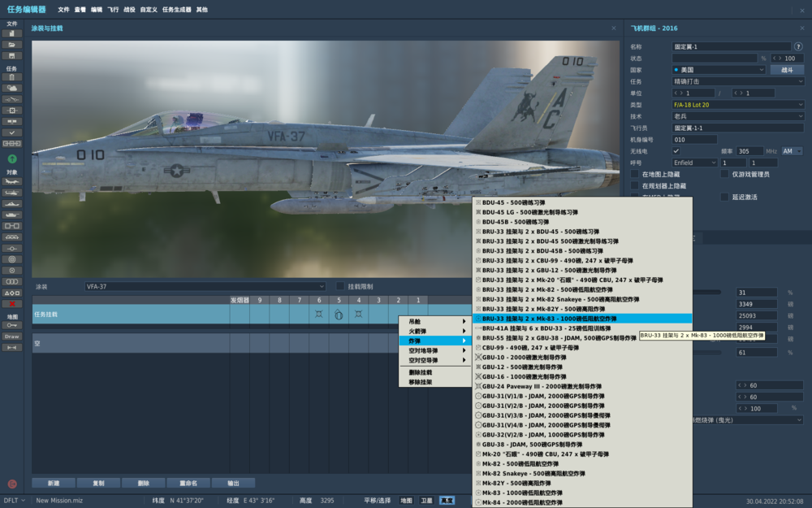Click the map key legend icon
Screen dimensions: 812x508
click(x=12, y=325)
